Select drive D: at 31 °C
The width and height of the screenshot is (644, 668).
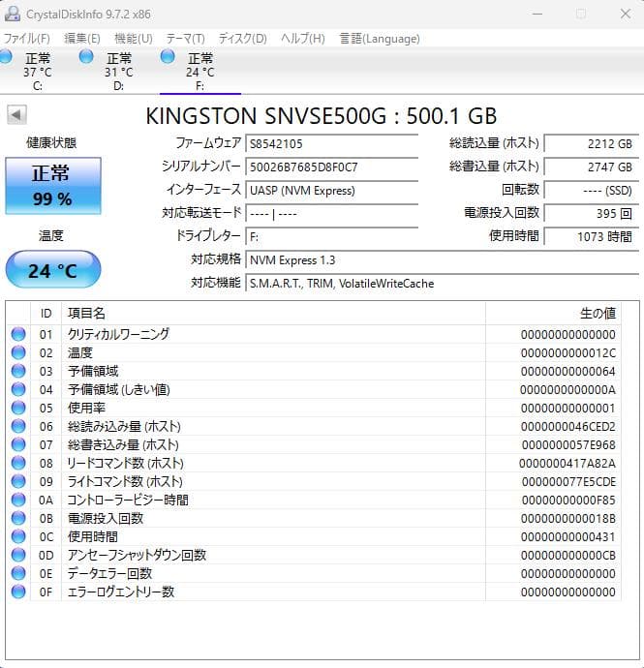[x=119, y=71]
